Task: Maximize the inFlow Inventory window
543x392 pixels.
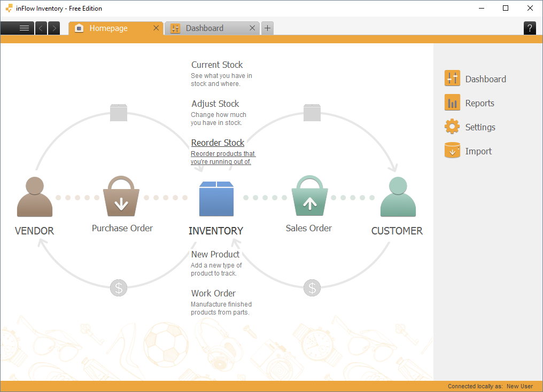Action: point(506,9)
